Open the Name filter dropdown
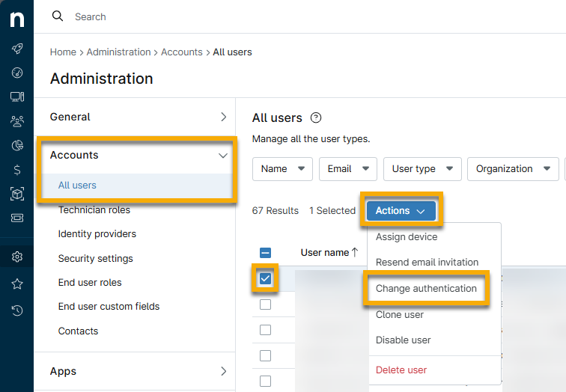The width and height of the screenshot is (566, 392). coord(282,169)
